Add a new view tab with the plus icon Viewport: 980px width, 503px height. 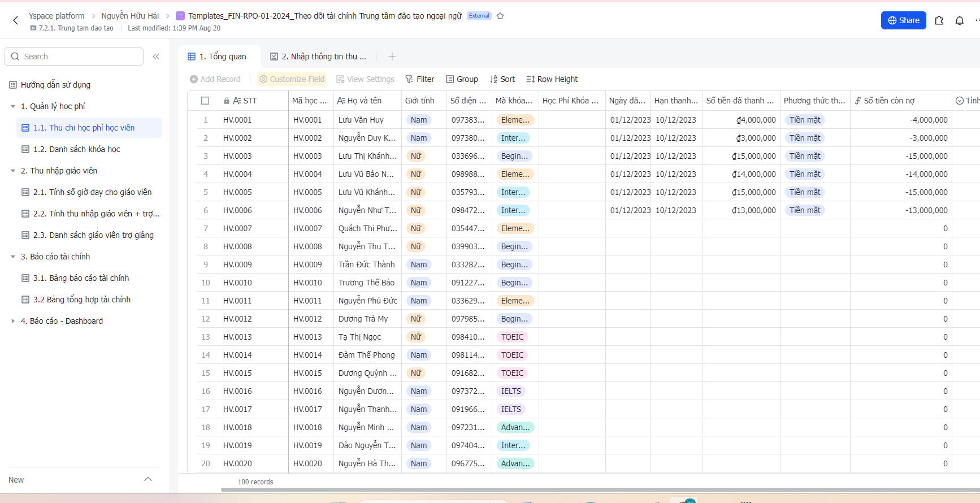point(392,57)
